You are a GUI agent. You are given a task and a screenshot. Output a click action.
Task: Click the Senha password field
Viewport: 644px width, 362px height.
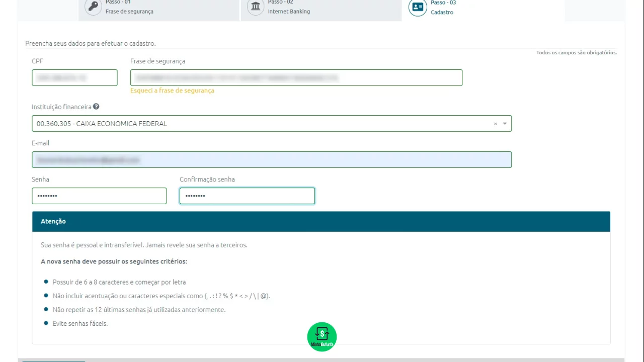tap(99, 196)
